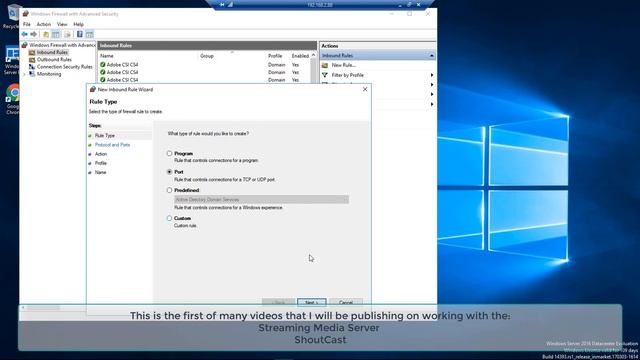Image resolution: width=640 pixels, height=360 pixels.
Task: Open the View menu
Action: pos(62,24)
